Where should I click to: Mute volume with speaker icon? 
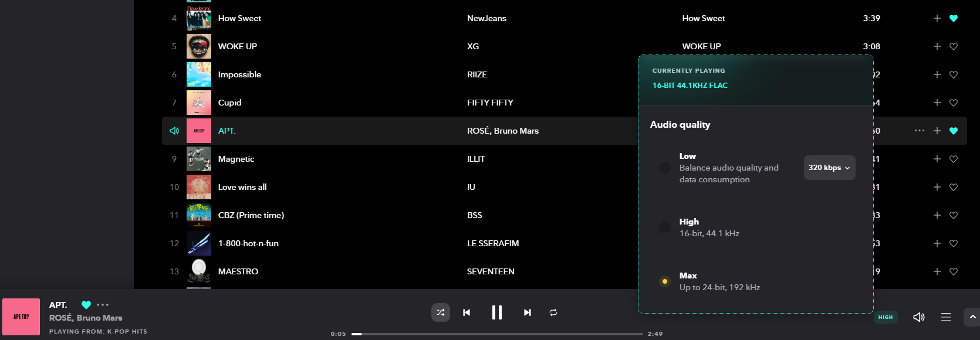[x=919, y=317]
